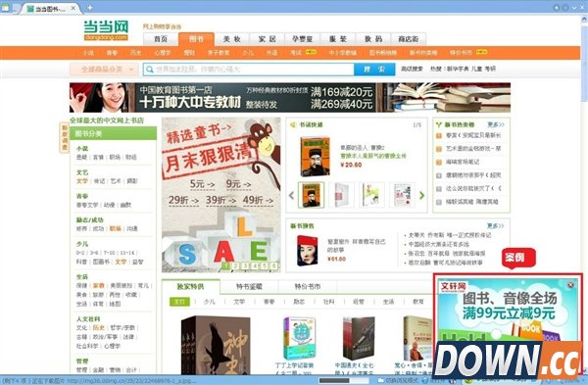The height and width of the screenshot is (385, 588).
Task: Click rank 1 badge in bestseller list
Action: 438,136
